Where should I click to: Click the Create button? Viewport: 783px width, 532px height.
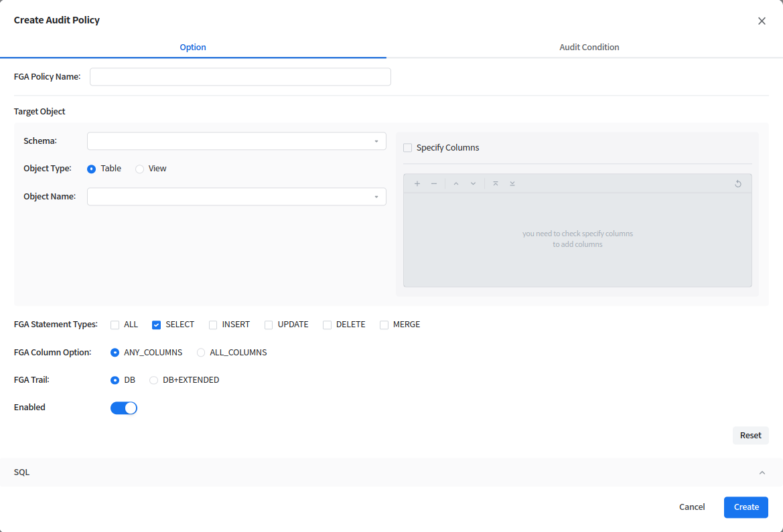pyautogui.click(x=745, y=507)
